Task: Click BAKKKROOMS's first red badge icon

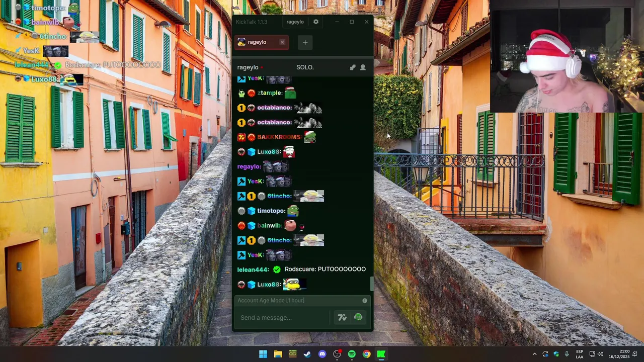Action: (241, 137)
